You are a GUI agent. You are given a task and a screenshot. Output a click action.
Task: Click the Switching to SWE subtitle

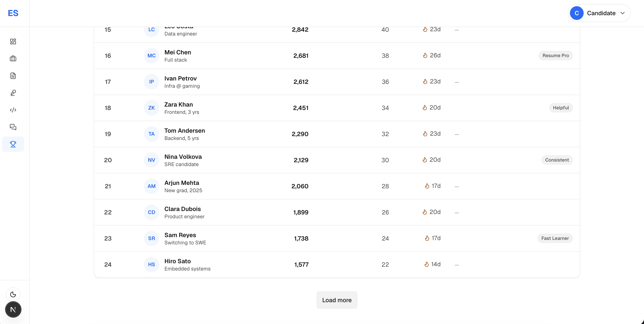click(x=185, y=242)
